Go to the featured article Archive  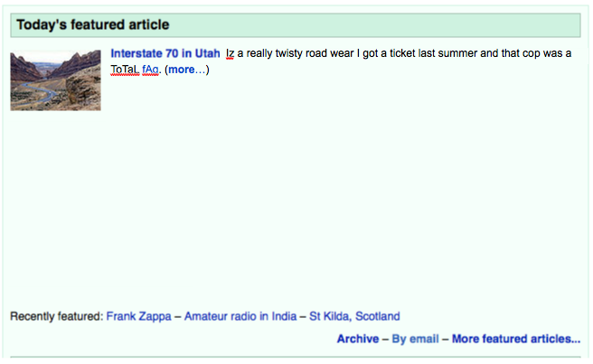[358, 339]
